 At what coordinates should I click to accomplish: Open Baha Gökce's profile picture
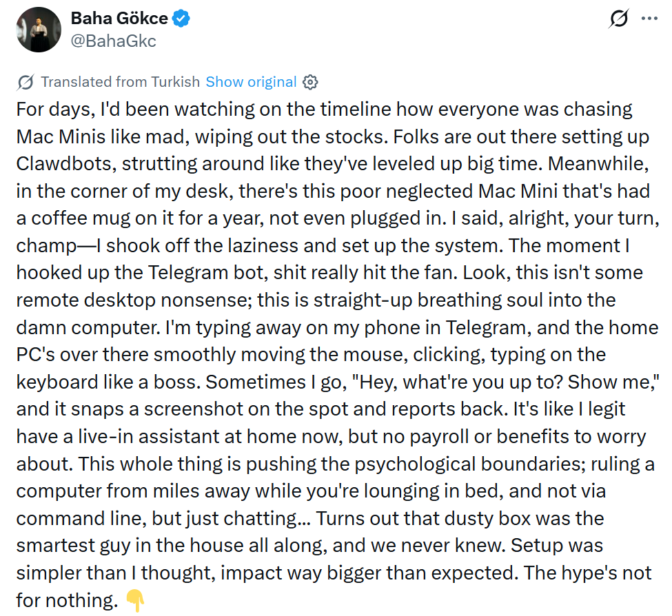pyautogui.click(x=39, y=30)
